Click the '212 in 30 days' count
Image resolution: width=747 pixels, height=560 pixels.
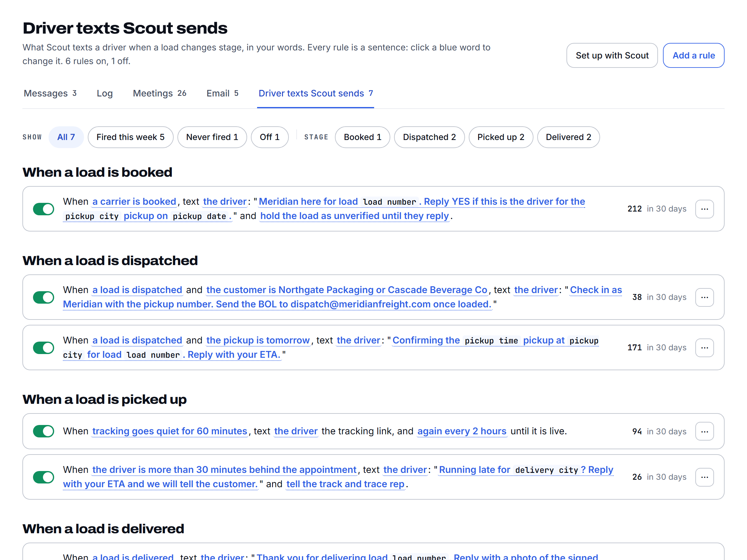[x=657, y=209]
